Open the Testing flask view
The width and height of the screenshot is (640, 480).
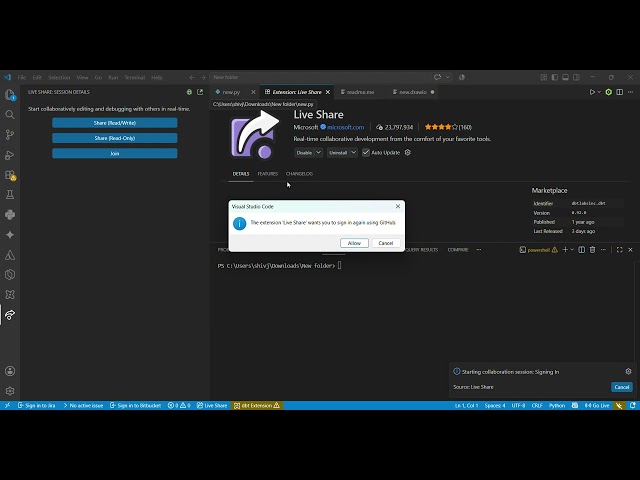click(x=10, y=195)
